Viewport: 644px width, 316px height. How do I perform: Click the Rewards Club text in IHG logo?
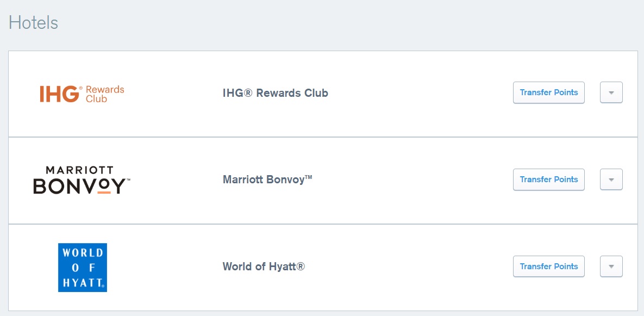click(x=105, y=94)
